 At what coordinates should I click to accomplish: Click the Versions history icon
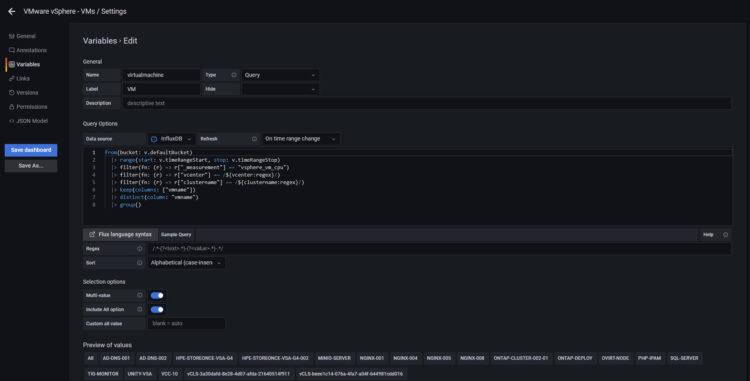coord(11,93)
